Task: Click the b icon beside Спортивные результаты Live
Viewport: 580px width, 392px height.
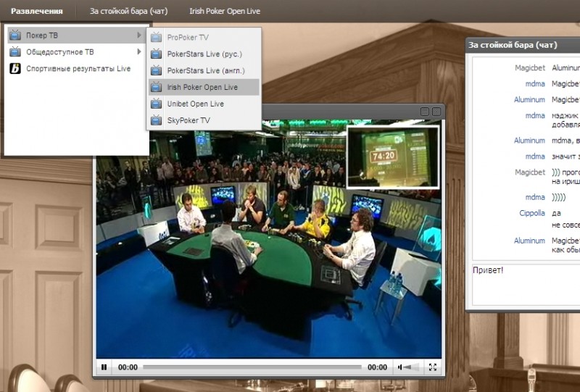Action: click(x=15, y=68)
